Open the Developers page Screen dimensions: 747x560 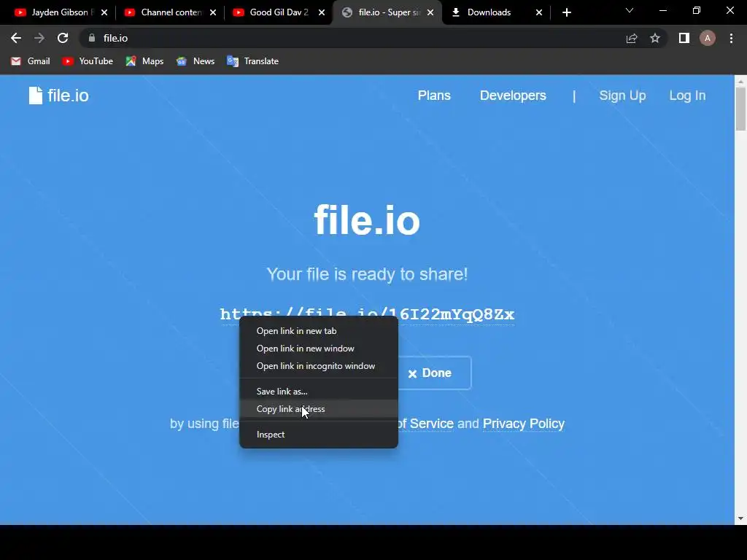(x=513, y=96)
